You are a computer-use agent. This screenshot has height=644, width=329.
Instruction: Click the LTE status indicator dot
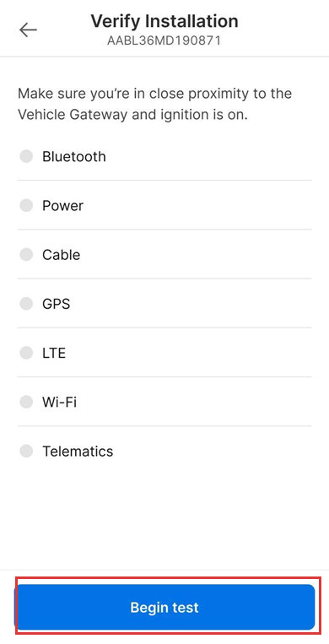(x=26, y=353)
